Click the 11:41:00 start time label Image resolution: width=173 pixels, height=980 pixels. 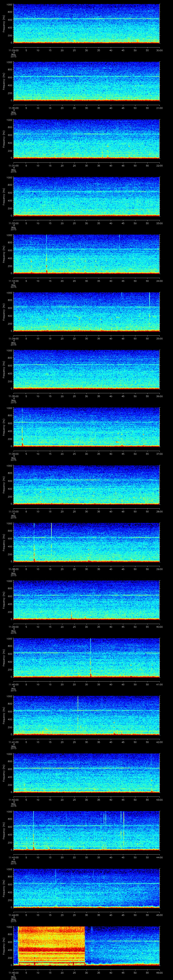(x=13, y=742)
